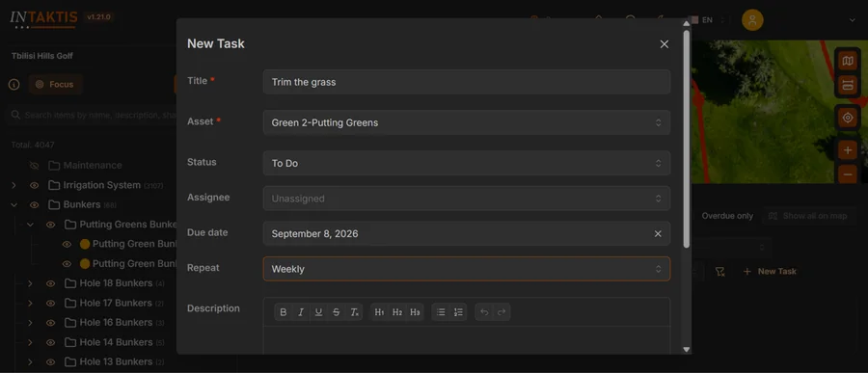Click the Focus button

(x=55, y=85)
